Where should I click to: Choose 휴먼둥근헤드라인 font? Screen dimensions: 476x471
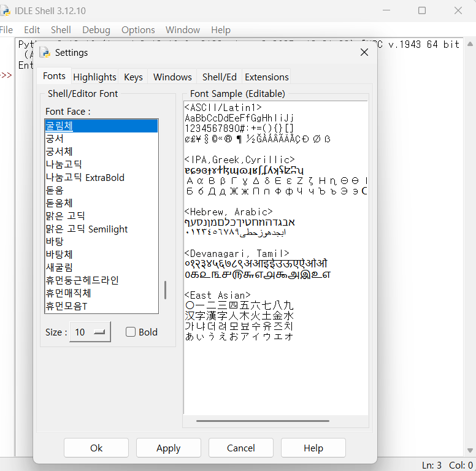pyautogui.click(x=101, y=280)
